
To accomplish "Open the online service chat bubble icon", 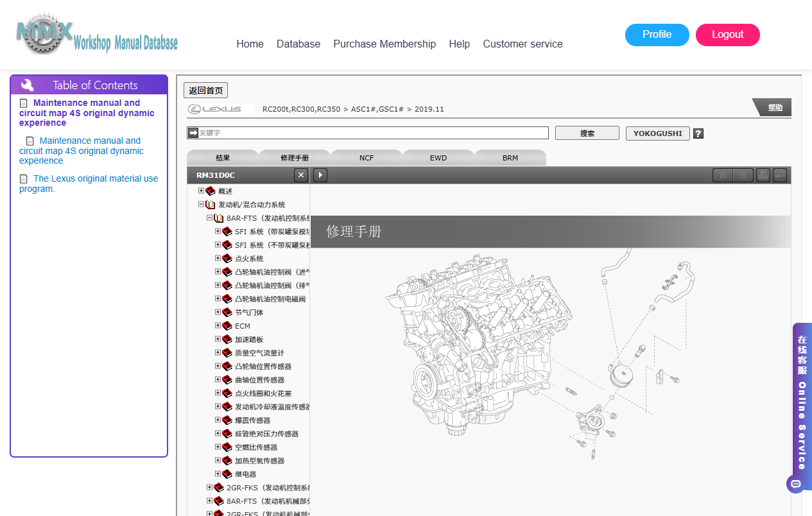I will [795, 484].
